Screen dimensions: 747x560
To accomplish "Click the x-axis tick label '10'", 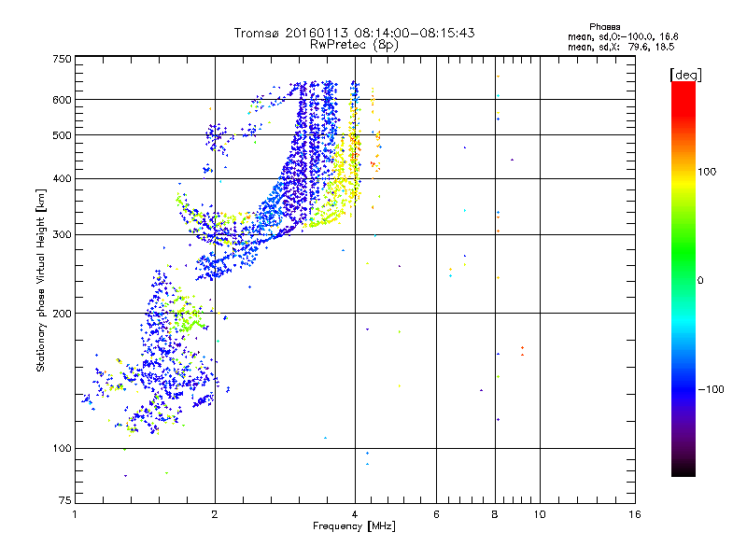I will [540, 514].
